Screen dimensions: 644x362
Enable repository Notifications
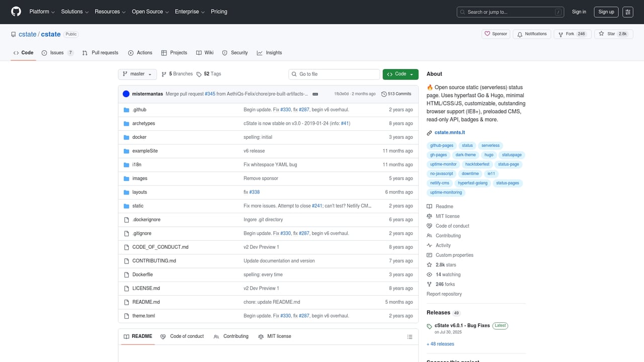pos(531,34)
